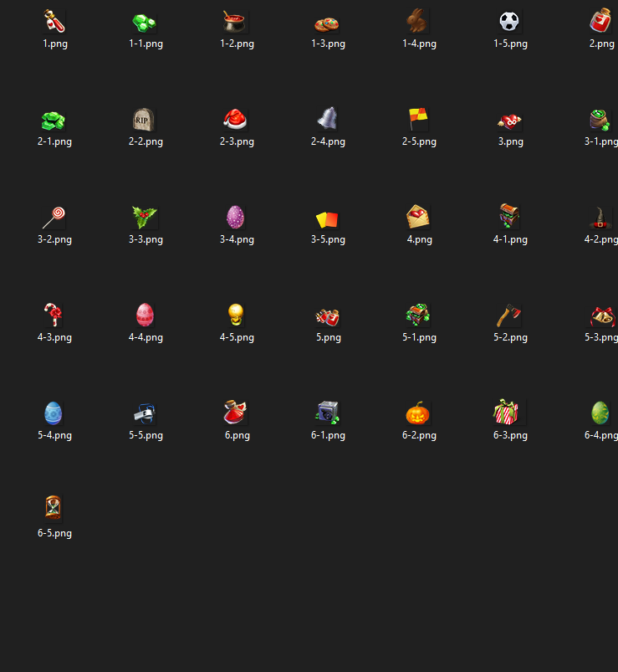Click the filename label 1-5.png
The image size is (618, 672).
tap(510, 44)
